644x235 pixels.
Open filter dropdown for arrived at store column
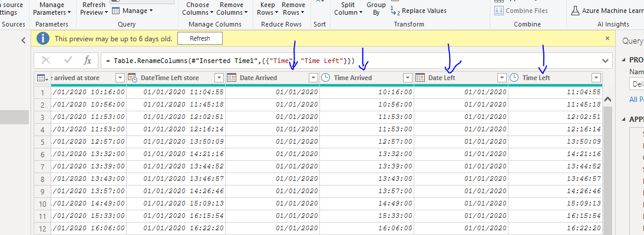[120, 78]
